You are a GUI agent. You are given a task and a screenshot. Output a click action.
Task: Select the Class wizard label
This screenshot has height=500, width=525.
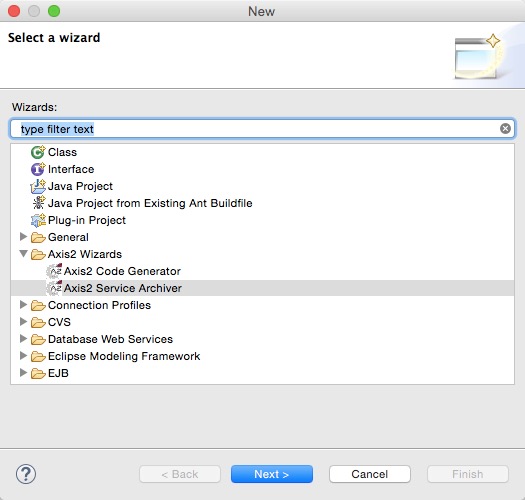pos(62,152)
